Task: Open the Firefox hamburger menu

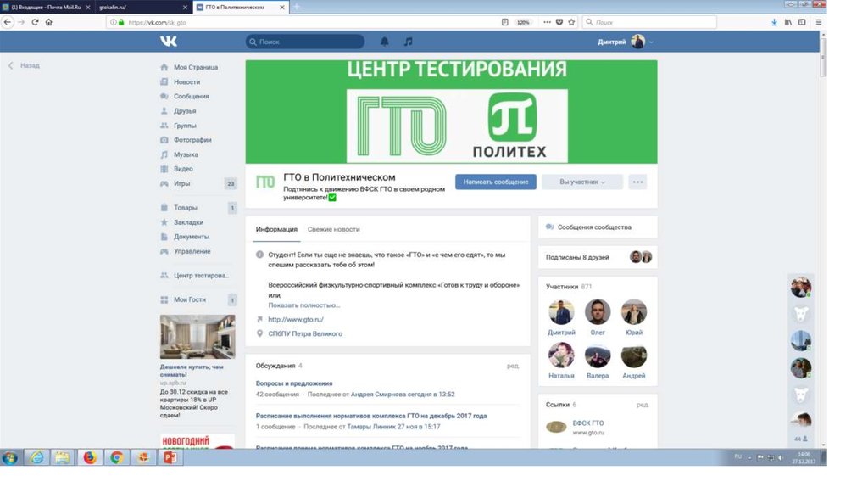Action: (818, 22)
